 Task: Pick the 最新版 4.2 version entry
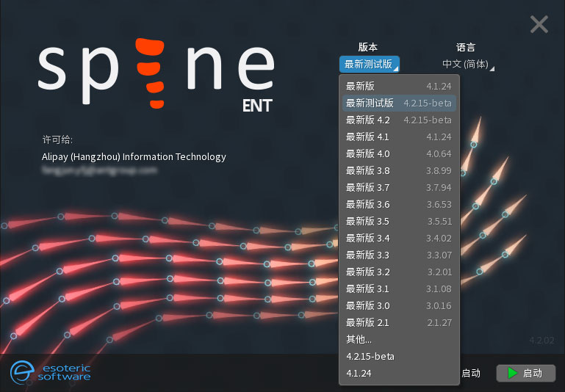tap(399, 120)
